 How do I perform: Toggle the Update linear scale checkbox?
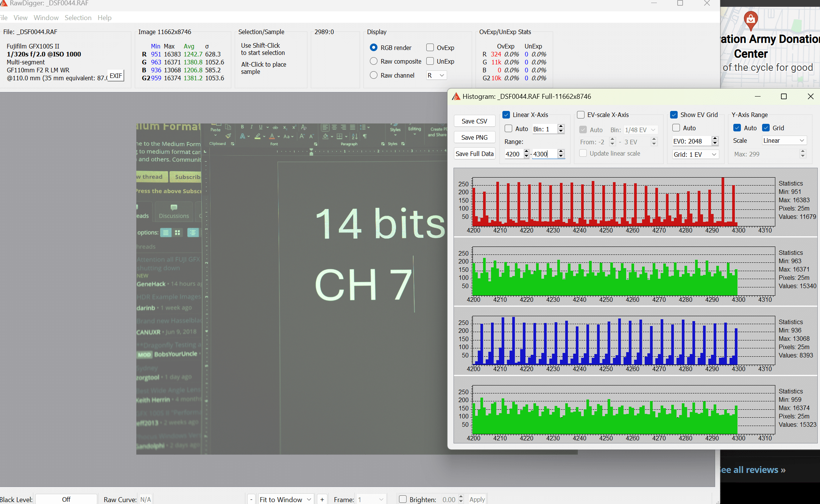point(583,153)
